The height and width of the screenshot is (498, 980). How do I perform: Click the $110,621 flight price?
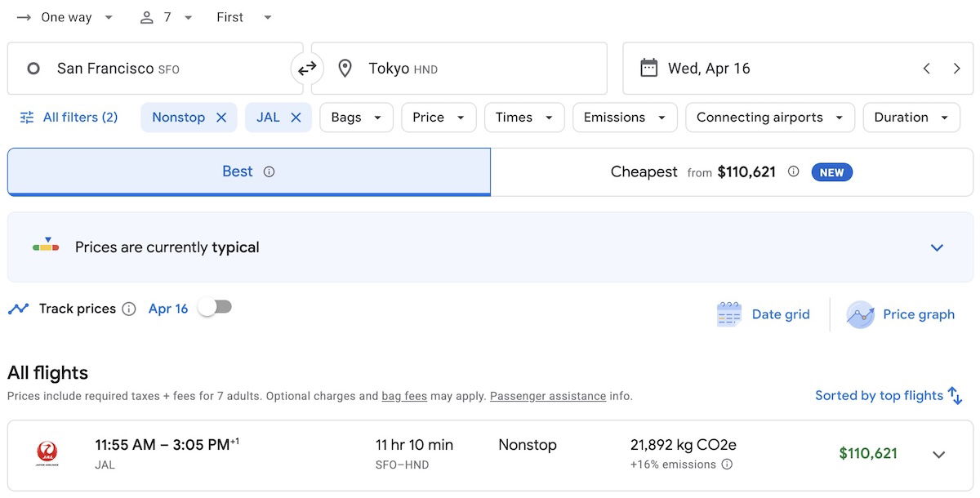point(868,454)
